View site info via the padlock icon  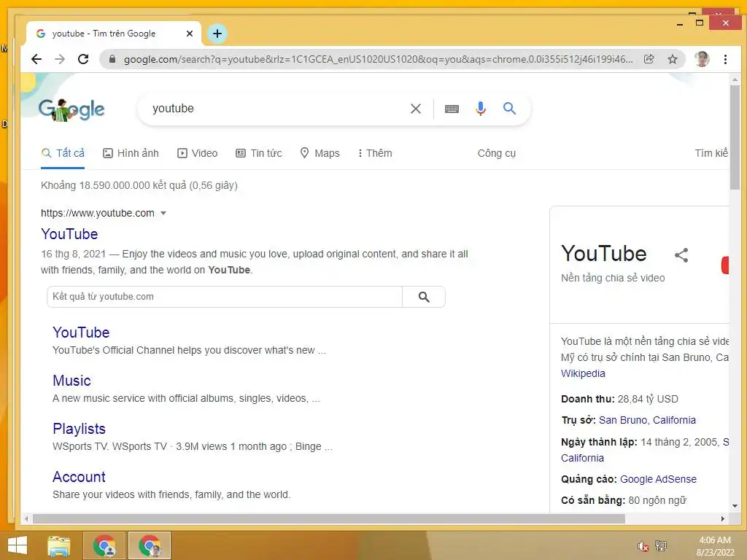pos(112,59)
